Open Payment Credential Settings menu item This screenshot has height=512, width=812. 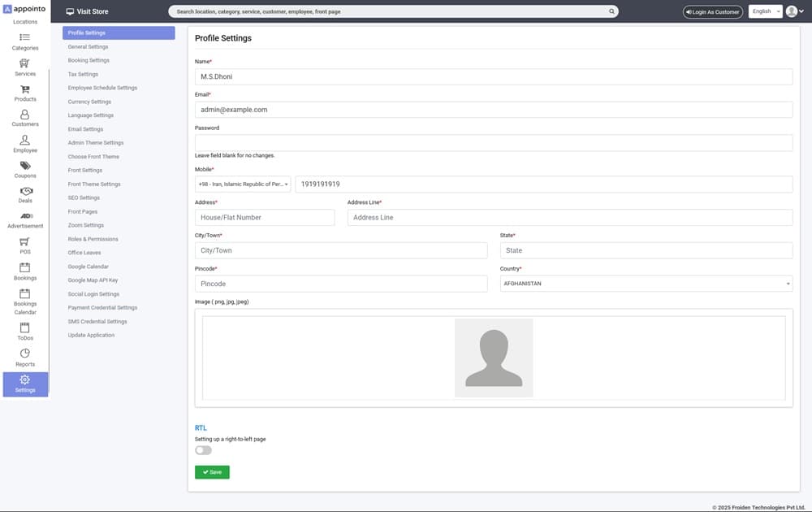(102, 308)
